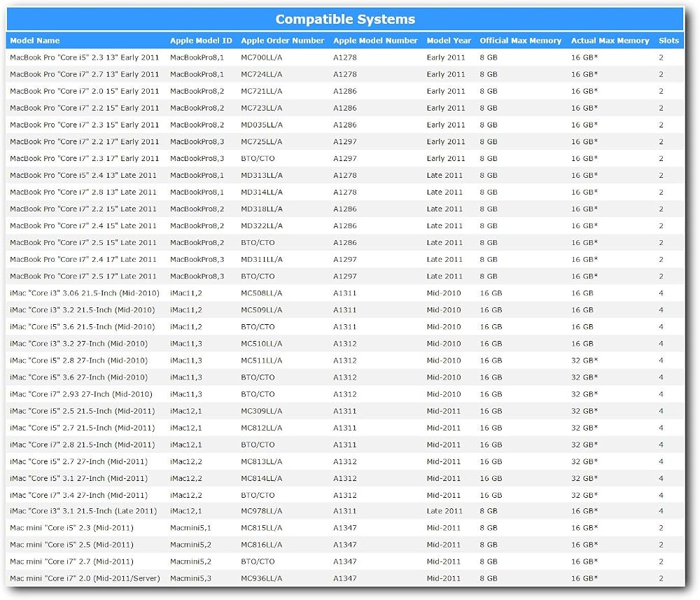Select MacBook Pro "Core i5" 2.4 13" Late 2011
Viewport: 700px width, 600px height.
83,176
